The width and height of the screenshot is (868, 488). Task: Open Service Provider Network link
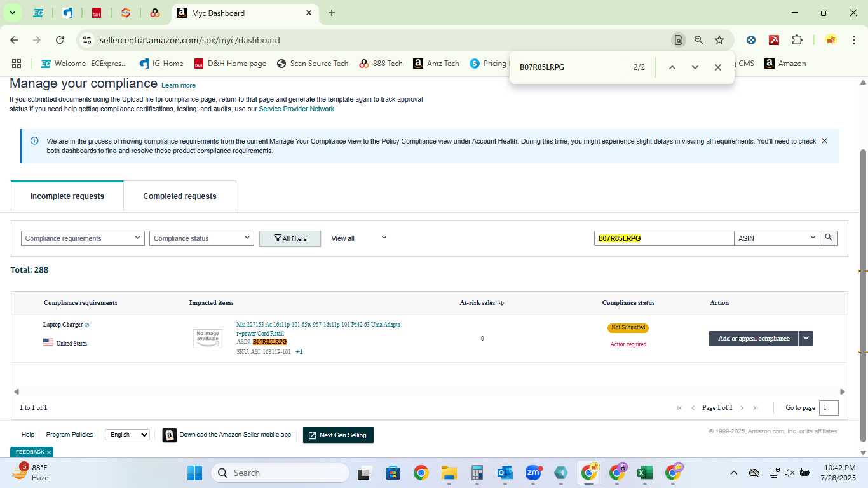pos(296,109)
